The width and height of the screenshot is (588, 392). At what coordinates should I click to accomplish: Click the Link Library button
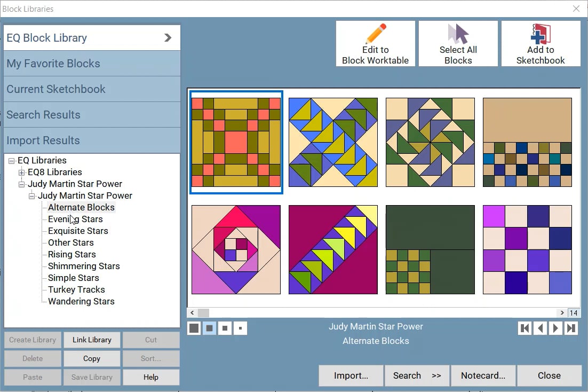92,340
